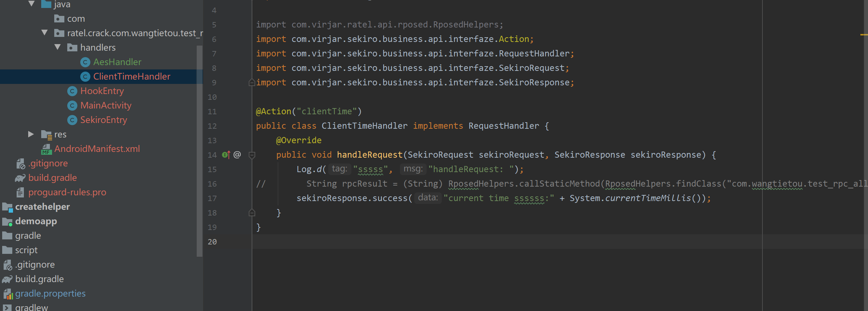Screen dimensions: 868x311
Task: Collapse the handlers package arrow
Action: 57,47
